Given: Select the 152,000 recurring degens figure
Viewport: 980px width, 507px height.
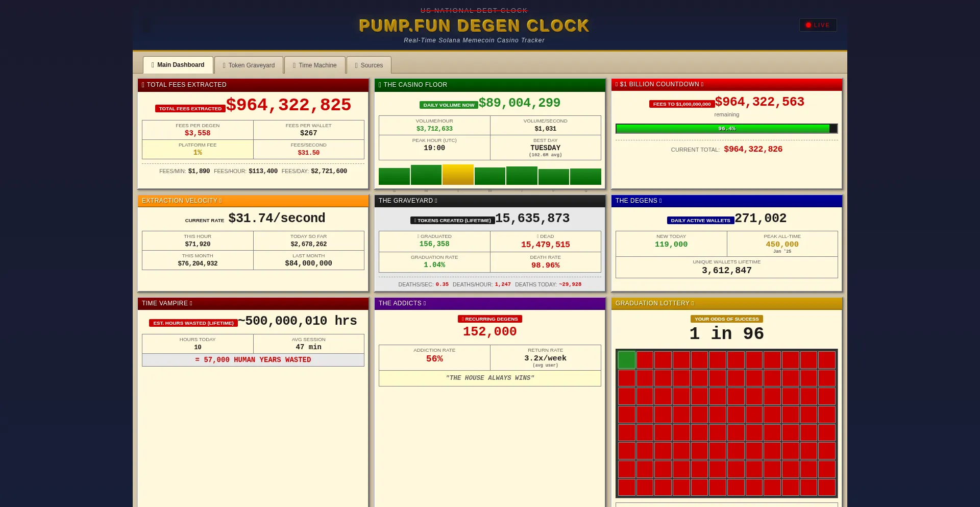Looking at the screenshot, I should 490,331.
